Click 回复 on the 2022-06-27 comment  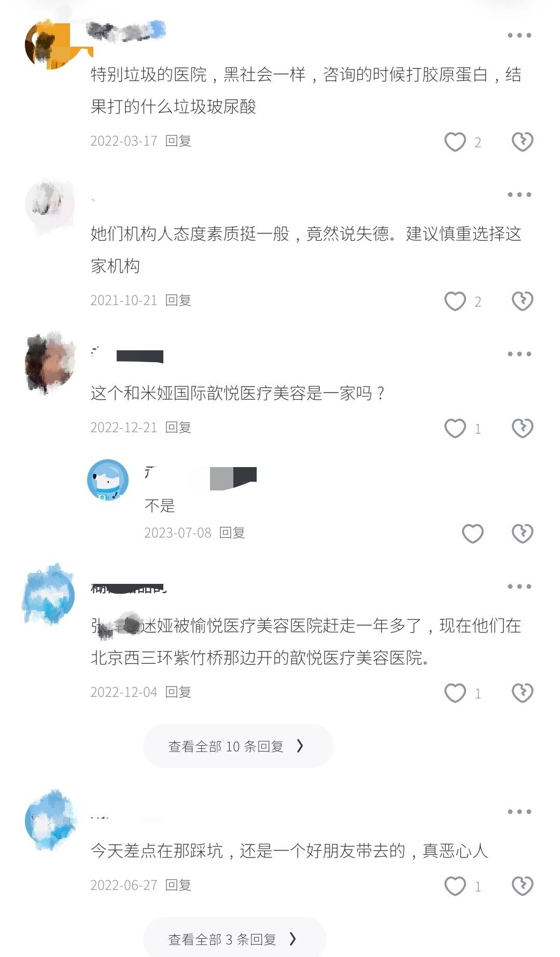coord(178,885)
